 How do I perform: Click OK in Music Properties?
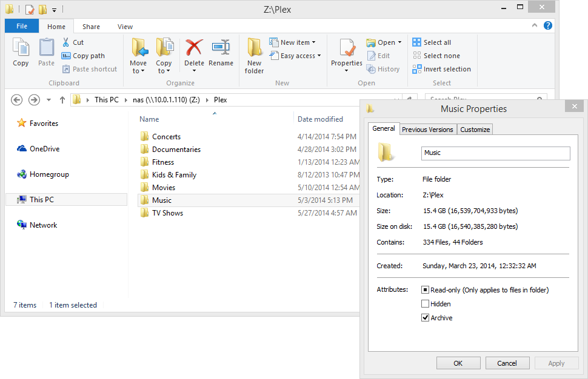click(458, 363)
